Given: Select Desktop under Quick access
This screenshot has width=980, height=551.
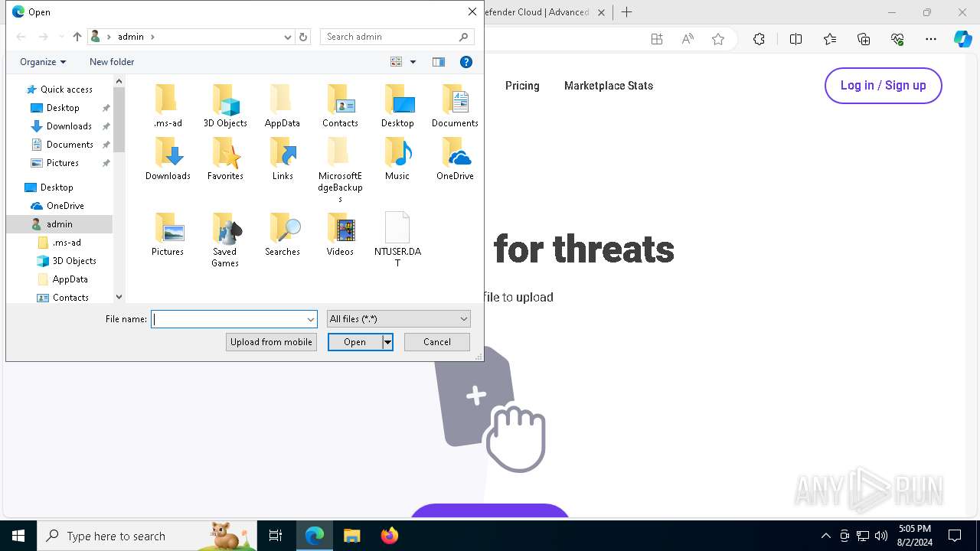Looking at the screenshot, I should pyautogui.click(x=63, y=108).
